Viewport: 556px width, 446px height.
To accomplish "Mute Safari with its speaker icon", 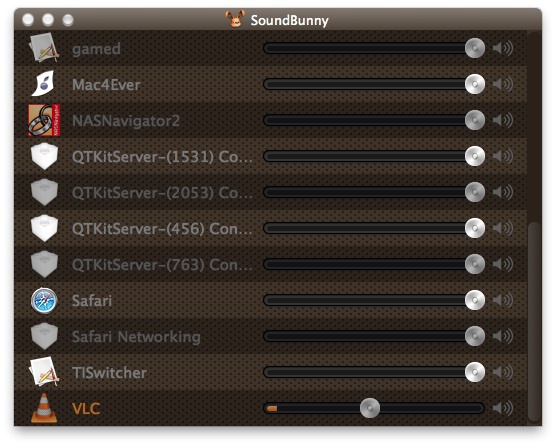I will point(503,300).
